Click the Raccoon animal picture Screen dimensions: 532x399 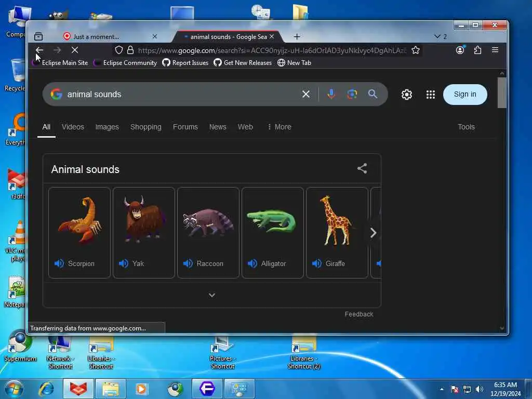click(208, 222)
